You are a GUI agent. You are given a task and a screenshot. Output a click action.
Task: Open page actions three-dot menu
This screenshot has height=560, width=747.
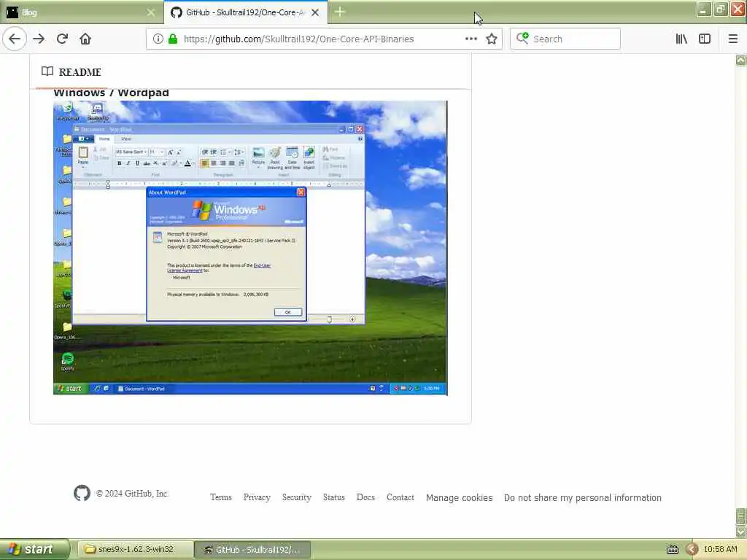471,39
